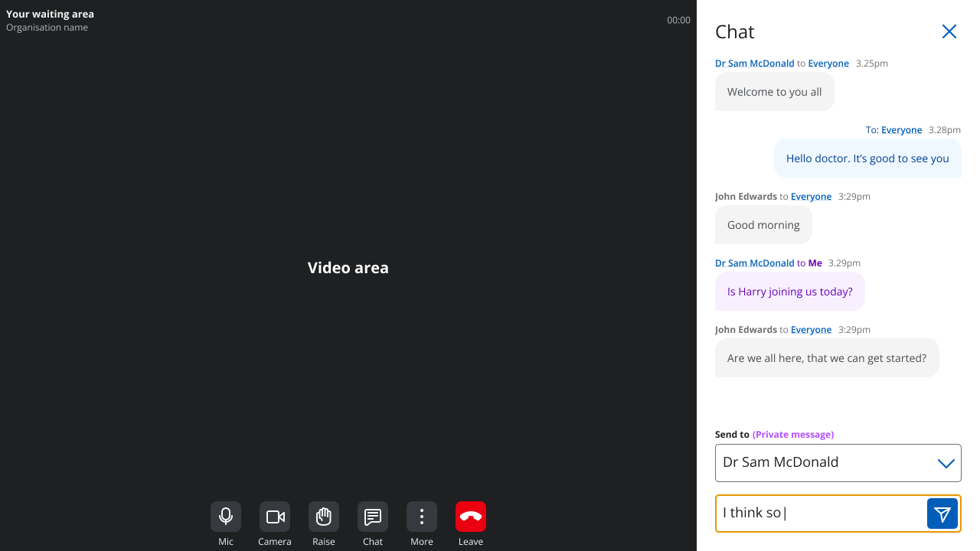Open the More options menu
Image resolution: width=980 pixels, height=551 pixels.
tap(421, 517)
